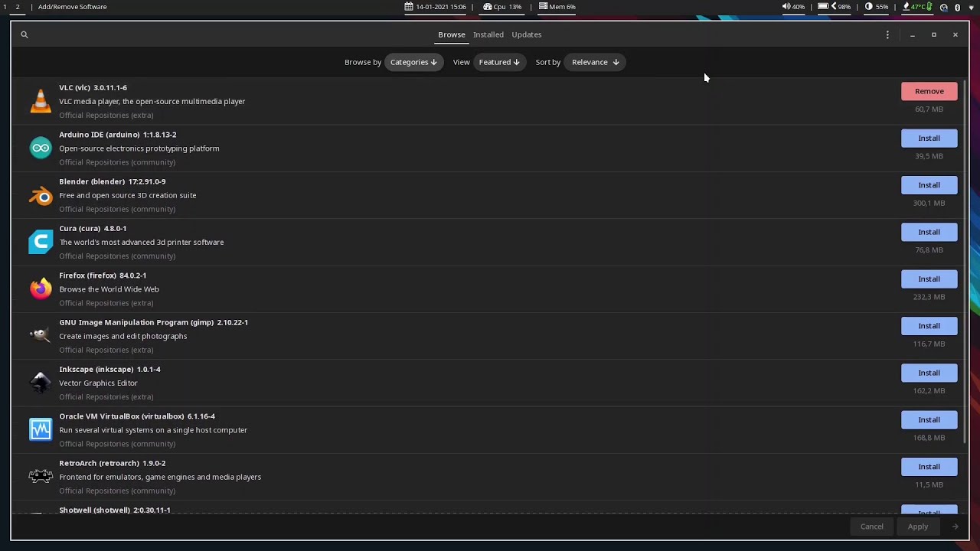Expand the Categories dropdown

(x=413, y=62)
